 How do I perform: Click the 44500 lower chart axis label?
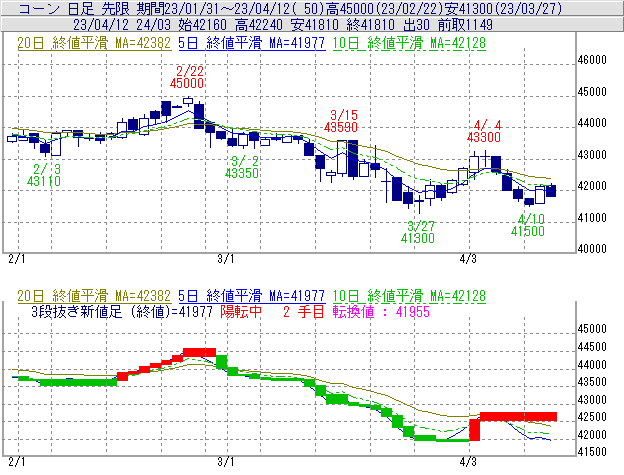[592, 347]
